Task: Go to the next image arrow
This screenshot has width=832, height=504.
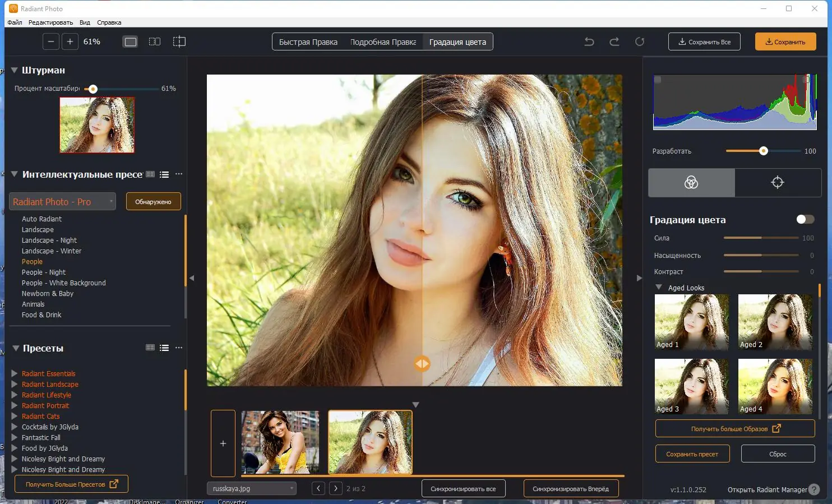Action: tap(336, 488)
